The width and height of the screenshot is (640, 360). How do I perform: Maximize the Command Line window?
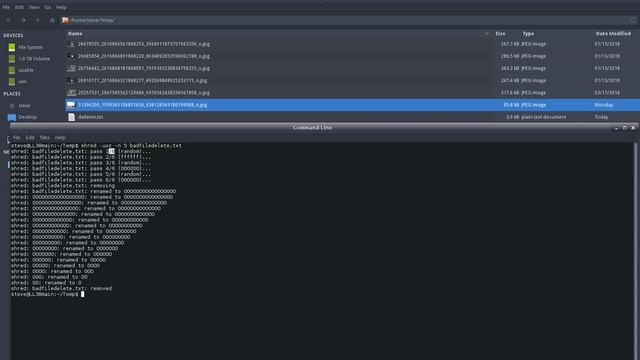pos(624,128)
